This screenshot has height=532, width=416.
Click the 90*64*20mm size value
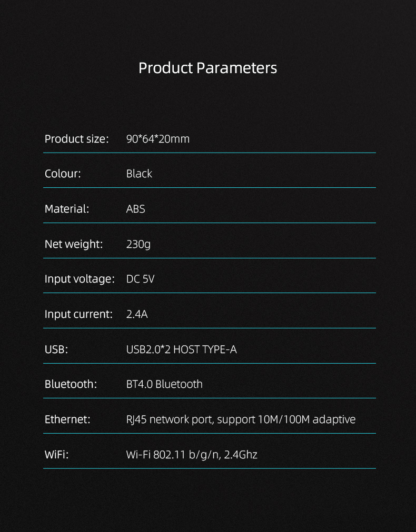pyautogui.click(x=158, y=139)
